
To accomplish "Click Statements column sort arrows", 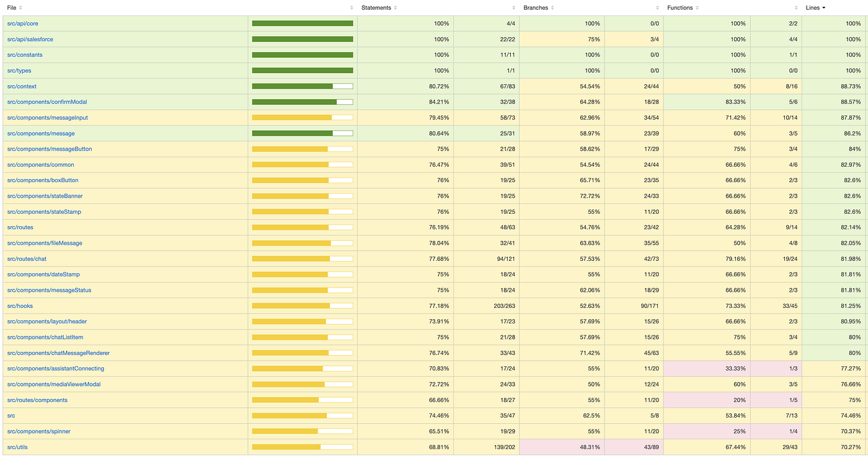I will click(x=396, y=8).
